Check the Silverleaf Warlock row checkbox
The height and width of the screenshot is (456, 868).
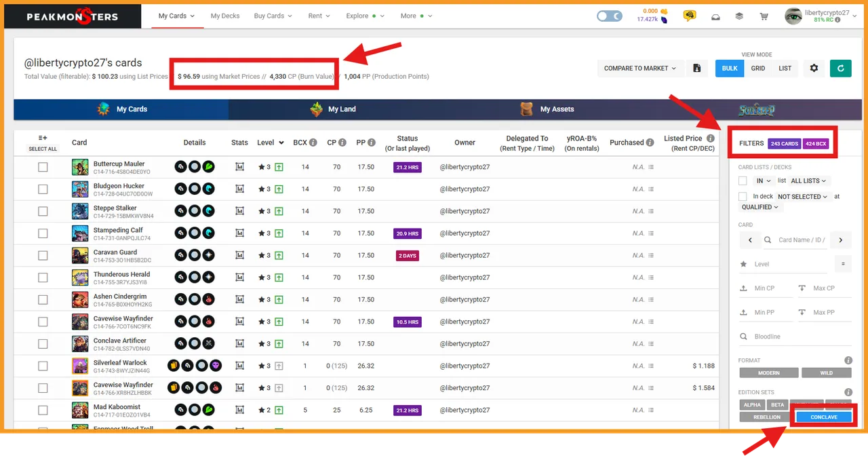[x=43, y=366]
